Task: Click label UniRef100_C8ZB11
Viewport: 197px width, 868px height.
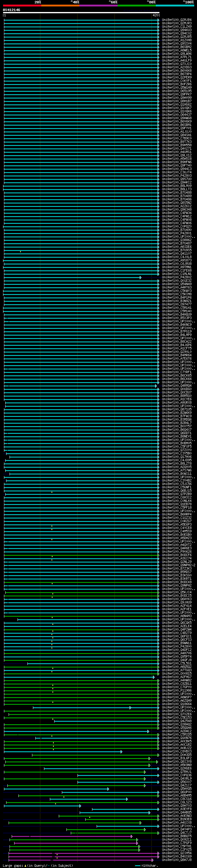Action: click(177, 684)
